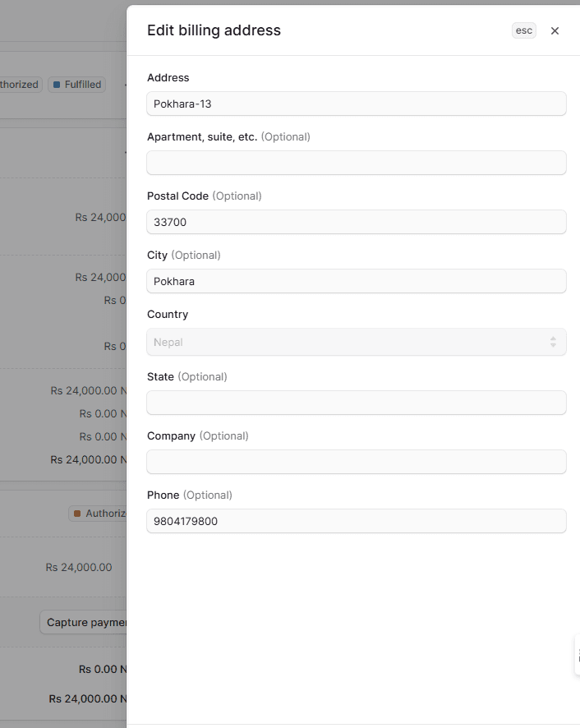Click the esc keyboard shortcut badge
Image resolution: width=580 pixels, height=728 pixels.
pos(523,30)
